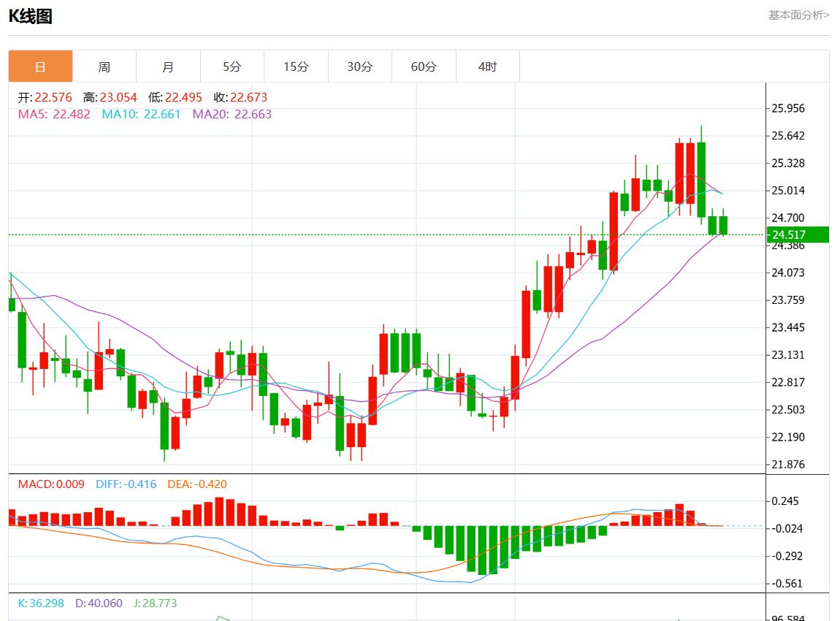Click the 23.131 price axis label
The image size is (840, 621).
pyautogui.click(x=788, y=355)
